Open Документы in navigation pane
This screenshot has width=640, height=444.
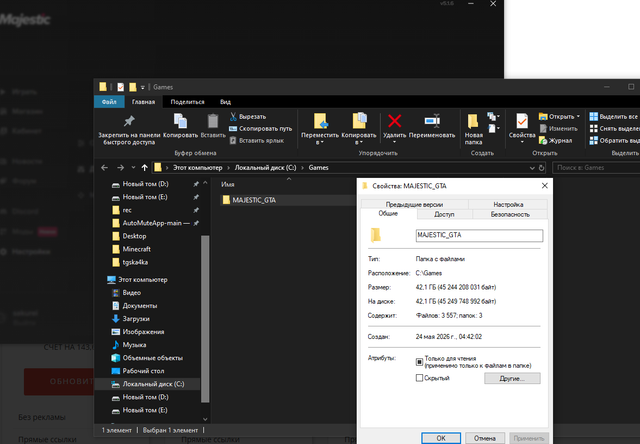(140, 306)
